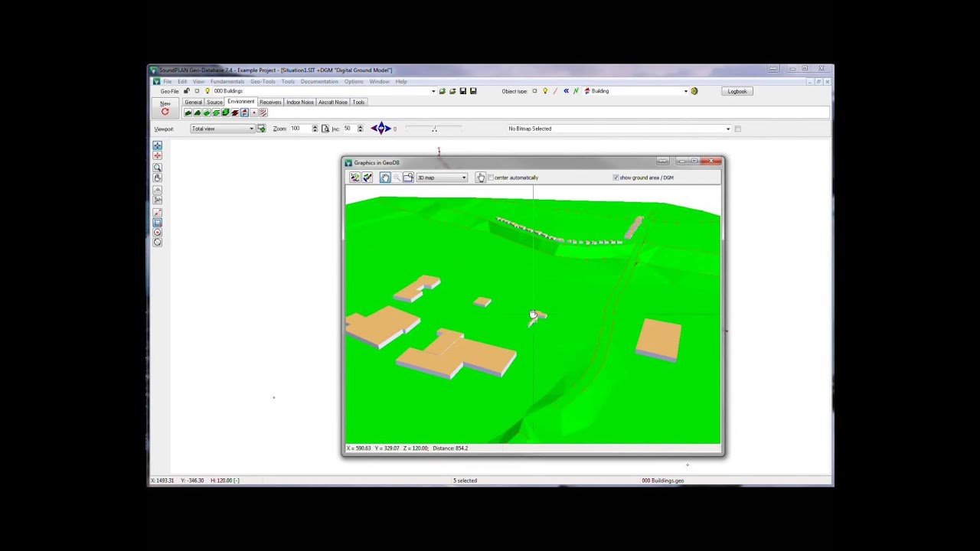Toggle center automatically checkbox

[x=491, y=178]
